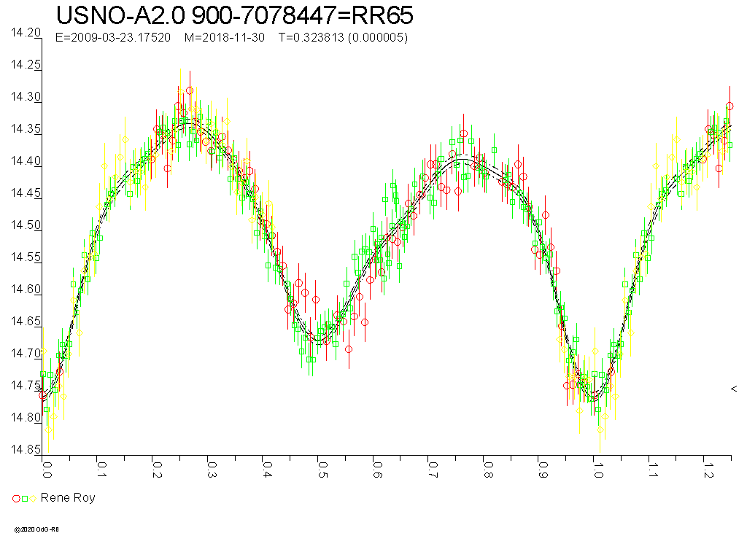The height and width of the screenshot is (560, 747).
Task: Click the period value T=0.323813 (0.000005)
Action: pyautogui.click(x=343, y=38)
